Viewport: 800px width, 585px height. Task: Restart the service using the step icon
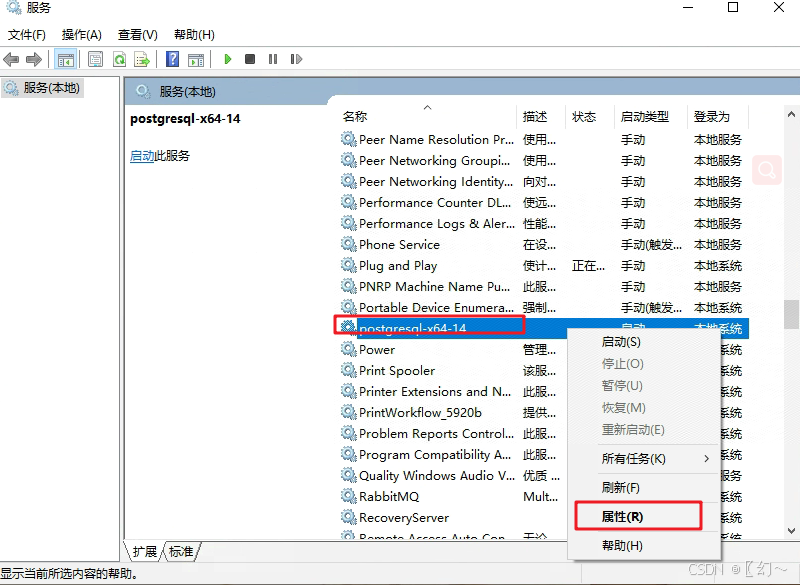tap(294, 58)
